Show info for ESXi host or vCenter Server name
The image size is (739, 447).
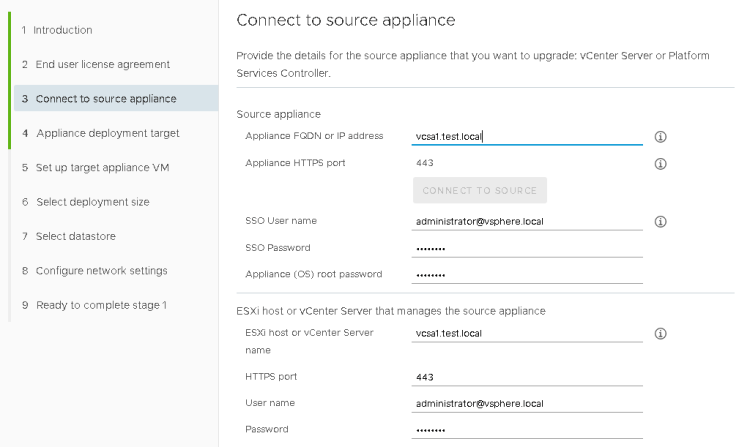660,333
